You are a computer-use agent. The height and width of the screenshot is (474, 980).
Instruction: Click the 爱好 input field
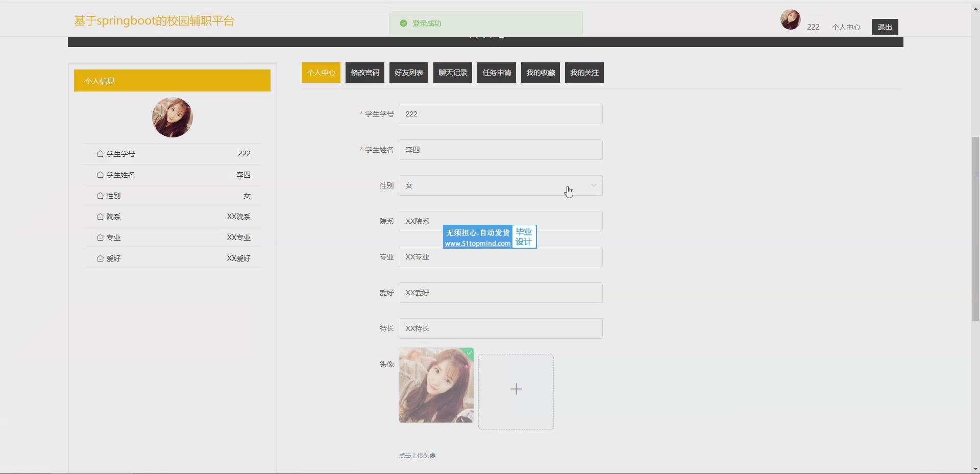501,293
